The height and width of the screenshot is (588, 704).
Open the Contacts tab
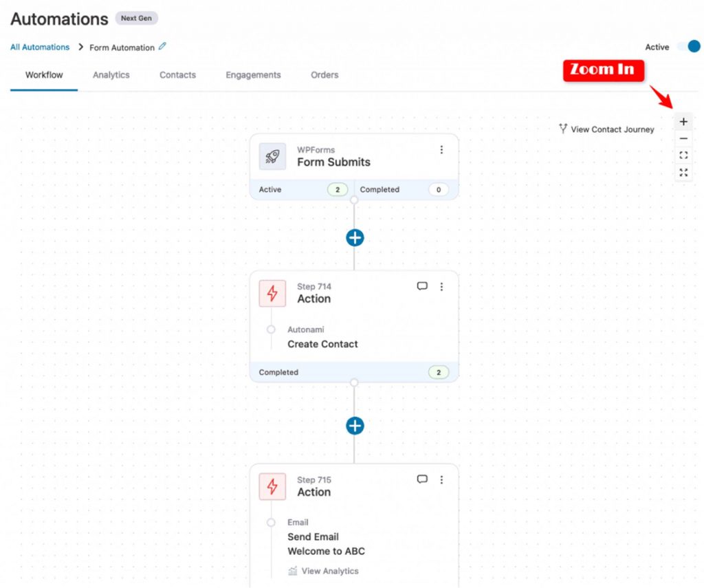[x=177, y=75]
